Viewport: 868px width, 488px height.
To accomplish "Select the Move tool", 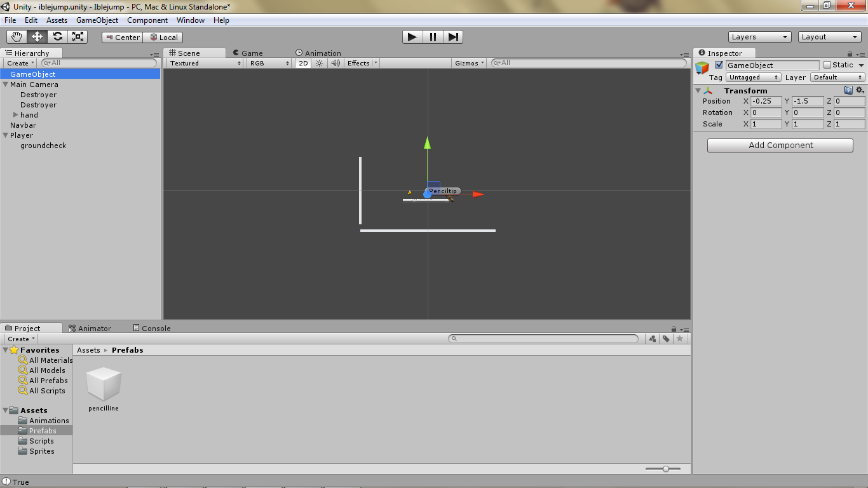I will coord(37,37).
